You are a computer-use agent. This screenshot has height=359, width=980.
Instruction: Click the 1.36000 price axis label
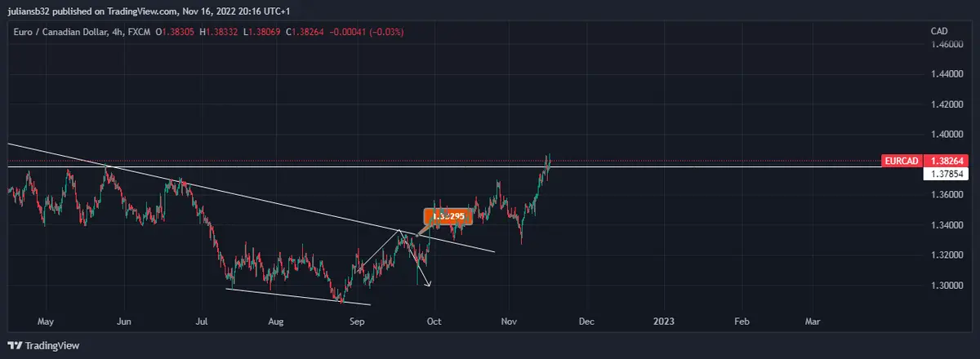(x=946, y=195)
